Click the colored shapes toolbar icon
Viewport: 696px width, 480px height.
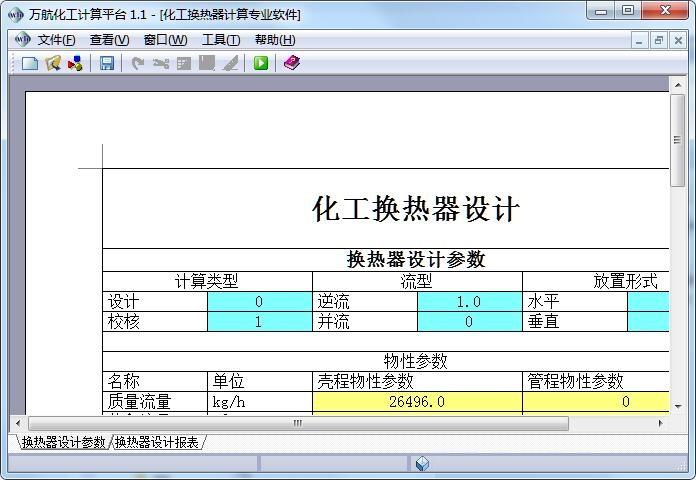75,63
